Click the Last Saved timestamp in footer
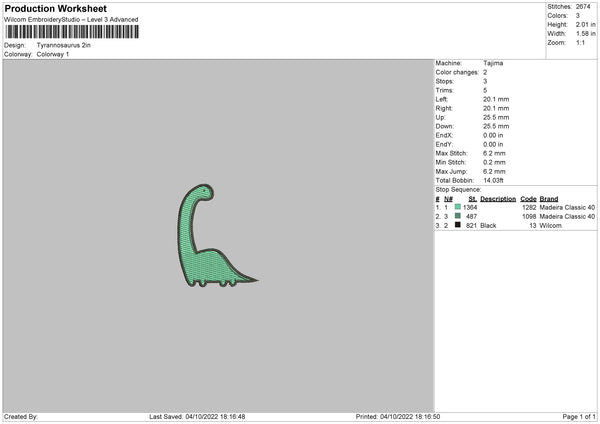This screenshot has height=424, width=600. [x=197, y=416]
